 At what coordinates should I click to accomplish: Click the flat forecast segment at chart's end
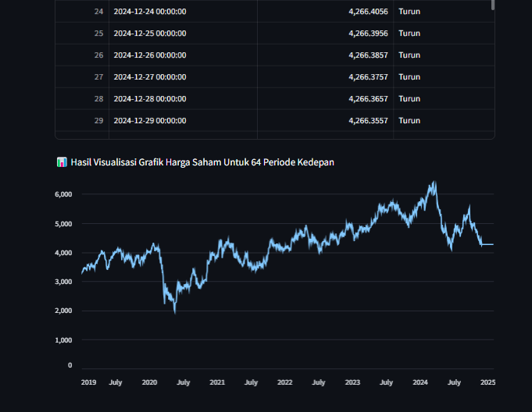(488, 244)
